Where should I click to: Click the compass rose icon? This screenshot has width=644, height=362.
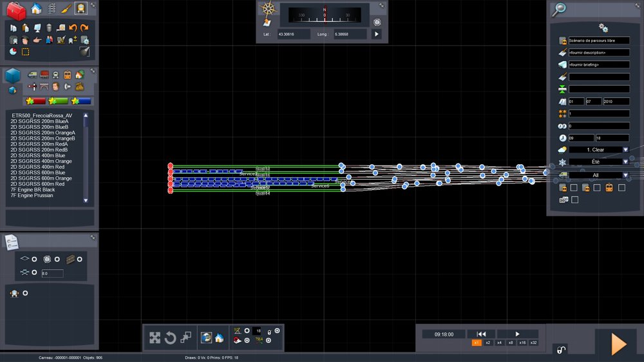pos(267,9)
